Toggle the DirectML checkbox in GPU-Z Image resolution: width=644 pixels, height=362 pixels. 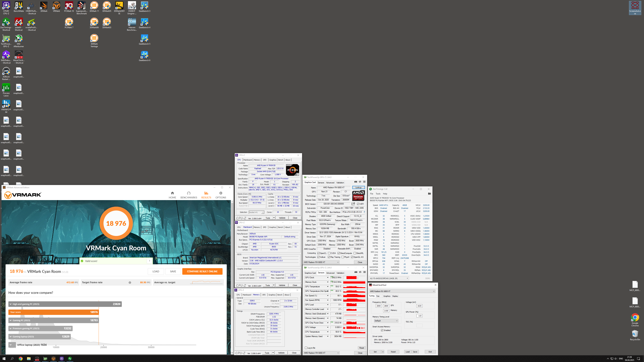tap(355, 253)
